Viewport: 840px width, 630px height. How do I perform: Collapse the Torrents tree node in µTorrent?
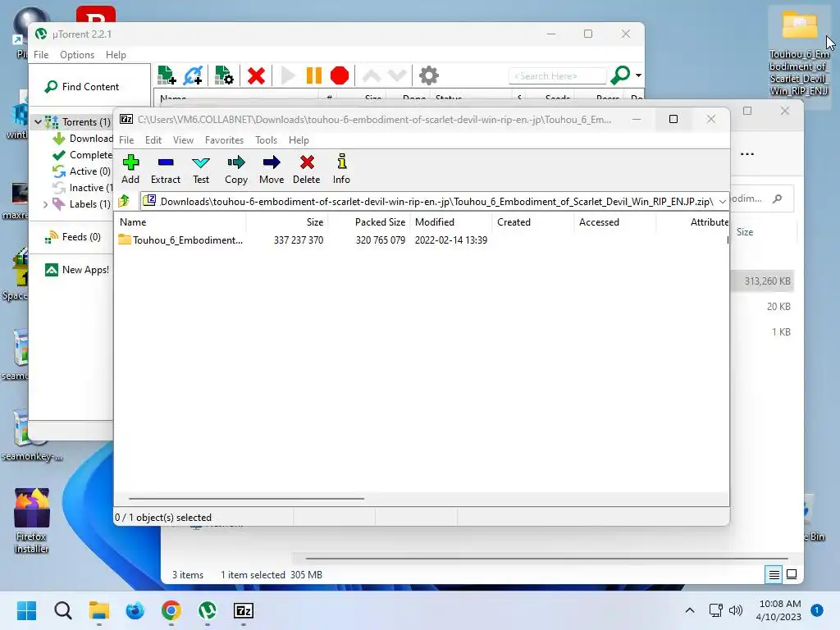pyautogui.click(x=38, y=122)
